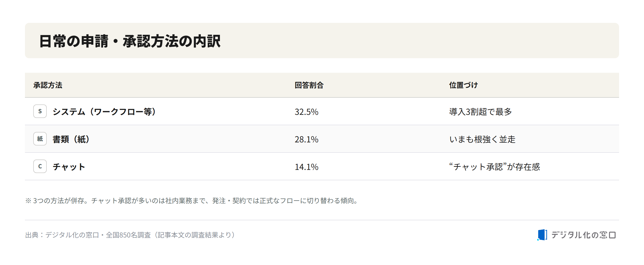Click the 28.1% percentage value
644x265 pixels.
tap(306, 139)
